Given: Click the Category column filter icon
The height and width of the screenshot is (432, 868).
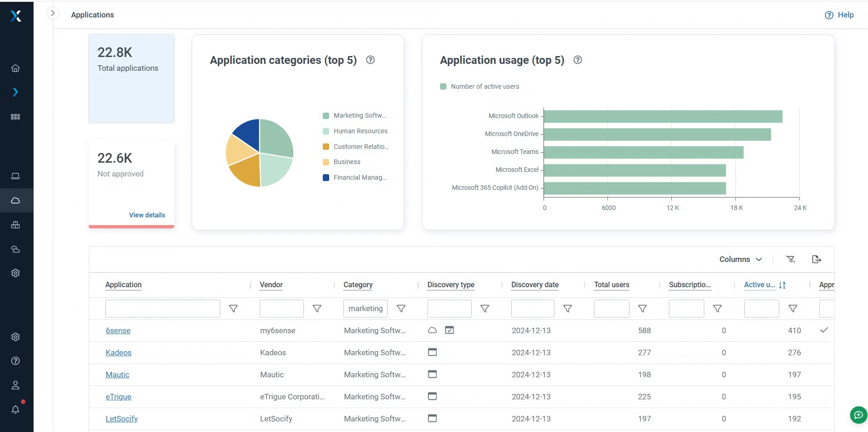Looking at the screenshot, I should pos(401,309).
